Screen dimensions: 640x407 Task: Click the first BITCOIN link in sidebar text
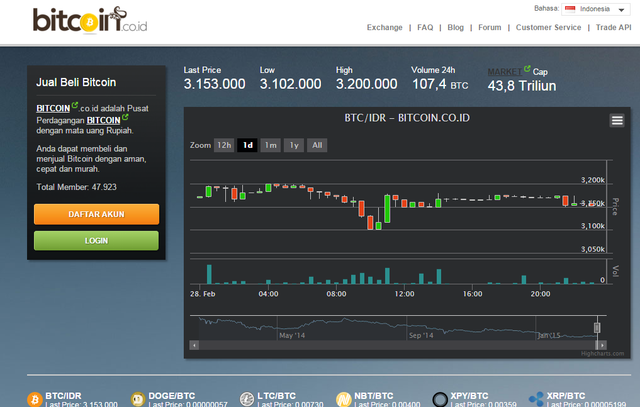[53, 109]
